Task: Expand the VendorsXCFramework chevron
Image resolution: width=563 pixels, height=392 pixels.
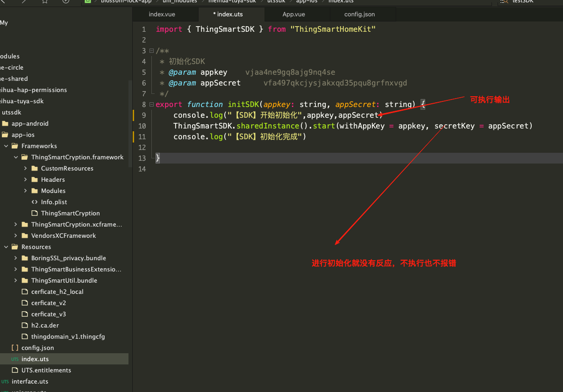Action: pyautogui.click(x=16, y=236)
